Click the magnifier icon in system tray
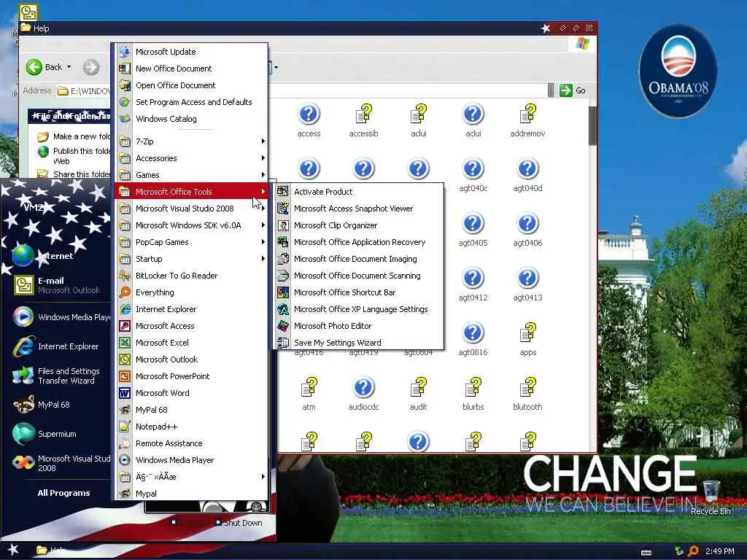This screenshot has height=560, width=747. click(x=693, y=551)
